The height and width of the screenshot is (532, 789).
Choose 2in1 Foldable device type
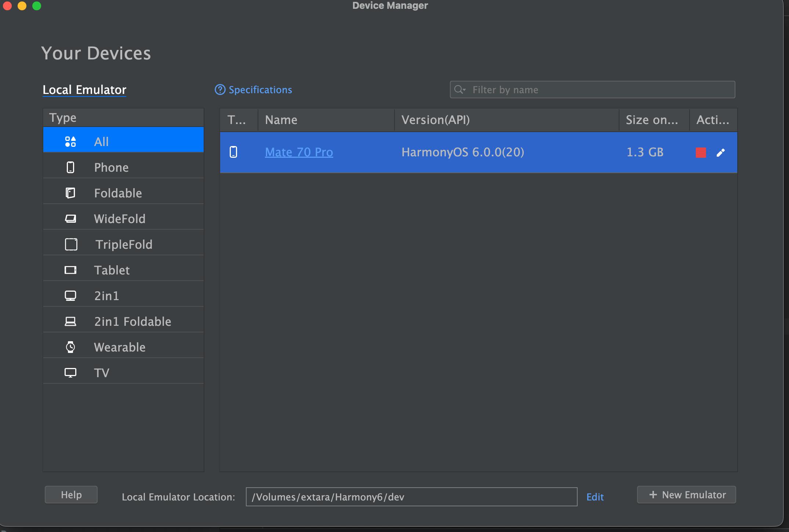pos(132,321)
